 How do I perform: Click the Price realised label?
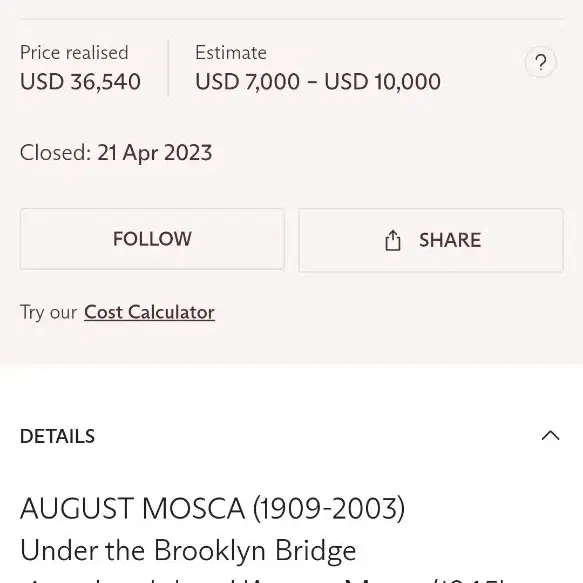[74, 52]
